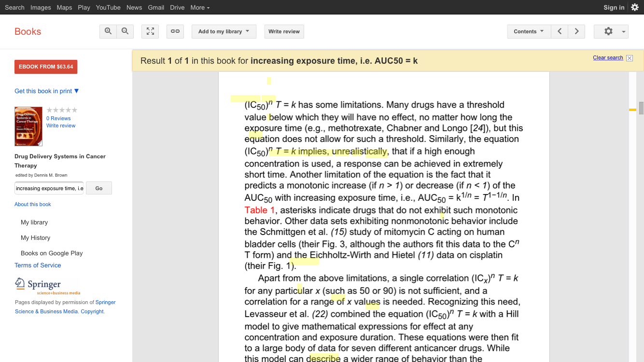
Task: Open the Contents dropdown
Action: 529,31
